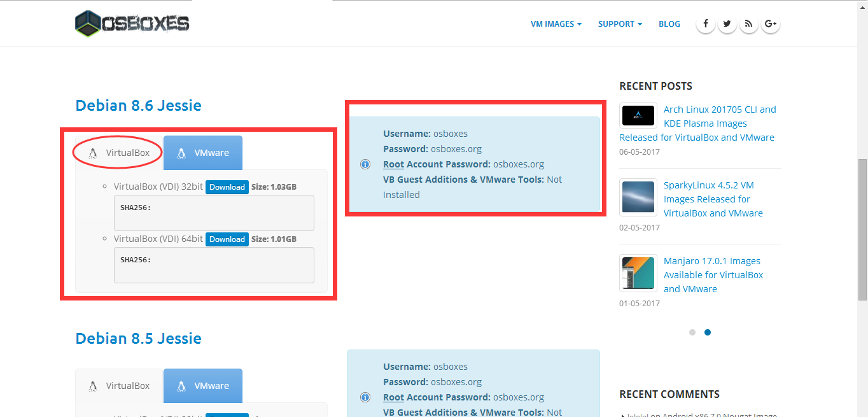Select the VMware tab under Debian 8.6
Image resolution: width=868 pixels, height=417 pixels.
pos(203,153)
